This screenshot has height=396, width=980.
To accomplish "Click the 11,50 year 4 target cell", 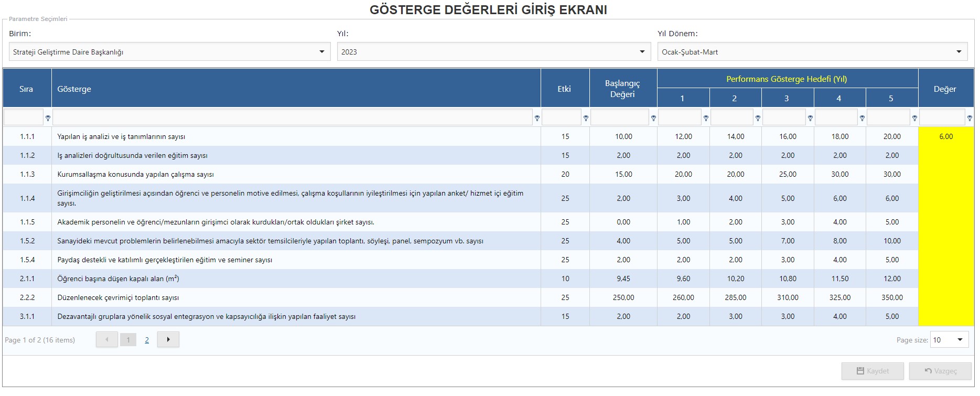I will [x=840, y=279].
